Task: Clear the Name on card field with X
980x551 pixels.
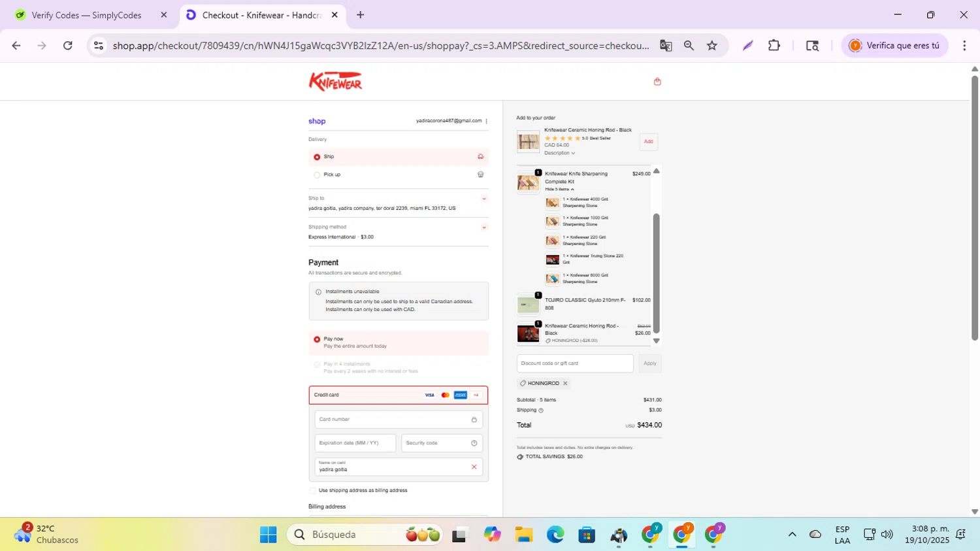Action: tap(474, 467)
